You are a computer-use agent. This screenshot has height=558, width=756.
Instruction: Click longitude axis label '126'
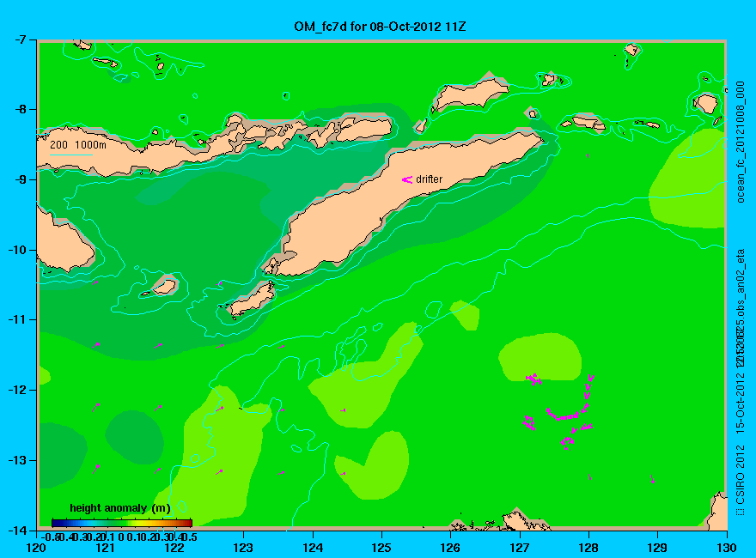451,548
